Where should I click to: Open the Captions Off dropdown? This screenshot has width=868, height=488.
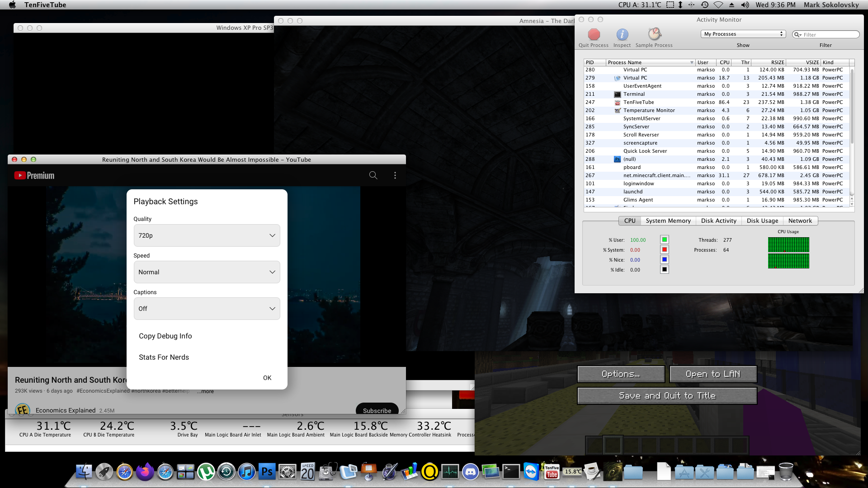pyautogui.click(x=207, y=309)
